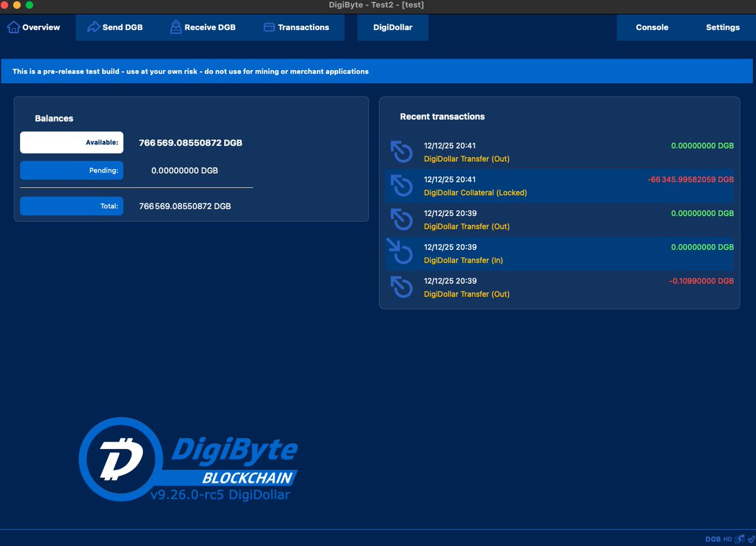Viewport: 756px width, 546px height.
Task: Click the DigiDollar Transfer (In) label
Action: 463,260
